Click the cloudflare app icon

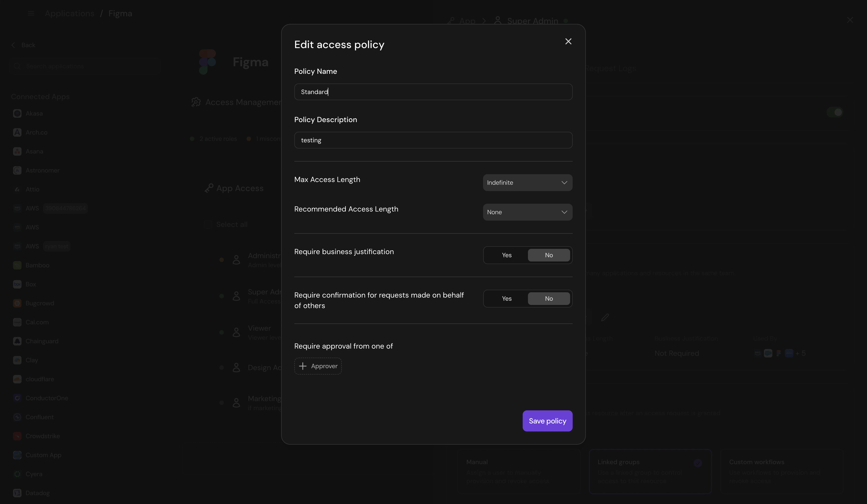(17, 379)
